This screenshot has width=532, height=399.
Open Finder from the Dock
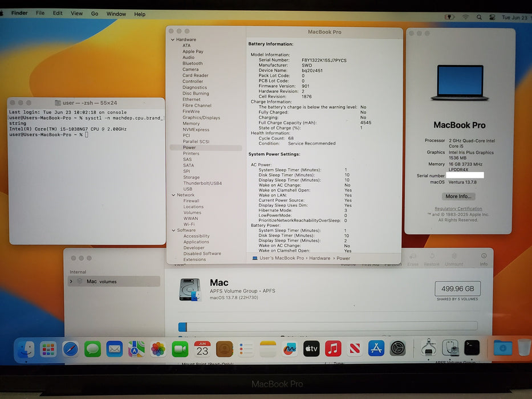click(26, 349)
